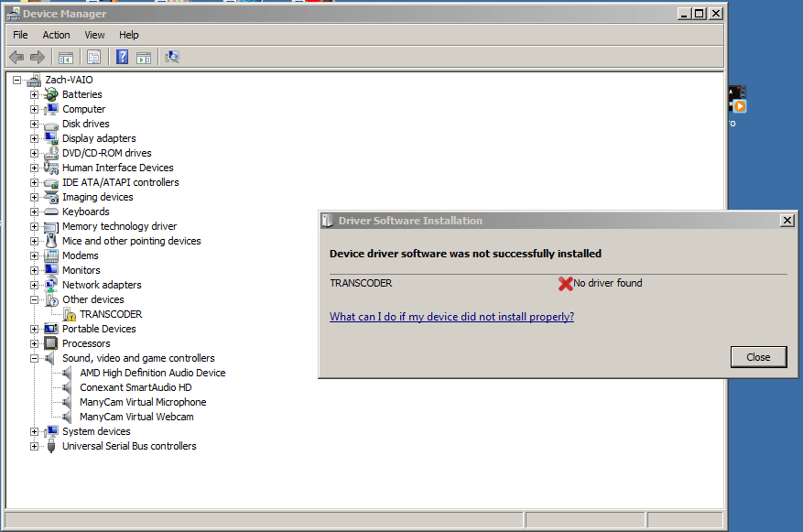Select the DVD/CD-ROM drives icon

51,153
